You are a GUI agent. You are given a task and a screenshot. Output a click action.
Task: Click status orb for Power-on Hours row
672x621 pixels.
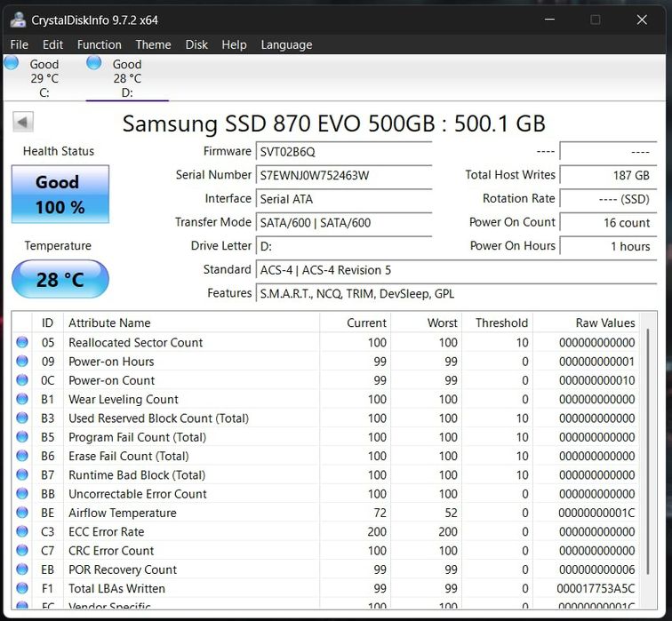coord(22,361)
